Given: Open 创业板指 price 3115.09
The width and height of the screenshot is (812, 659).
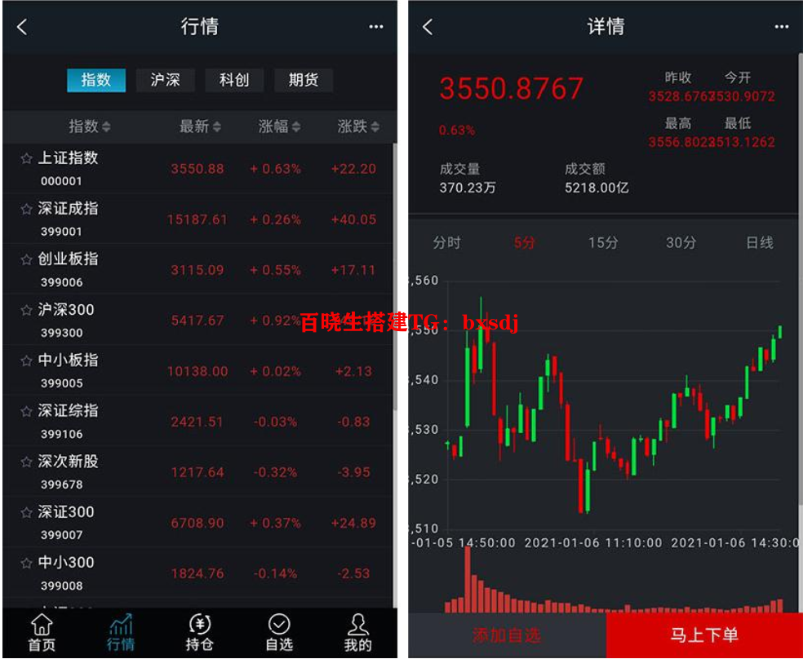Looking at the screenshot, I should pyautogui.click(x=197, y=270).
